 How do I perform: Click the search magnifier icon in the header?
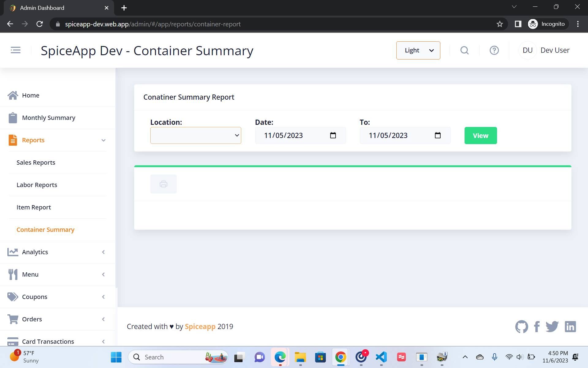[464, 50]
